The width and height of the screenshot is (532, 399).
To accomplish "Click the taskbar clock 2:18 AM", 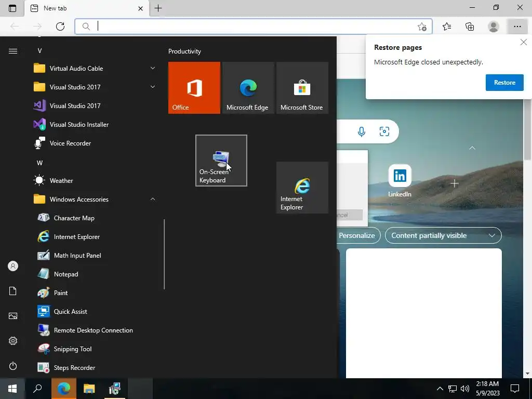I will pyautogui.click(x=487, y=389).
